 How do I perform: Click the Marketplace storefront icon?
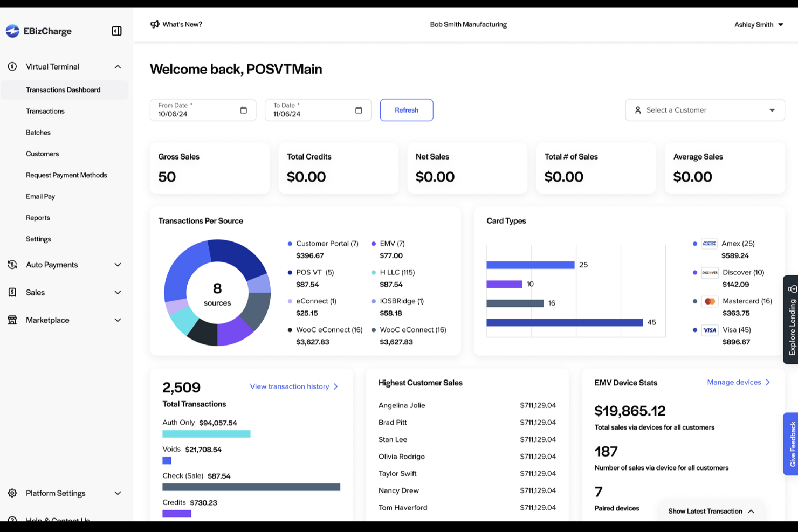(12, 320)
